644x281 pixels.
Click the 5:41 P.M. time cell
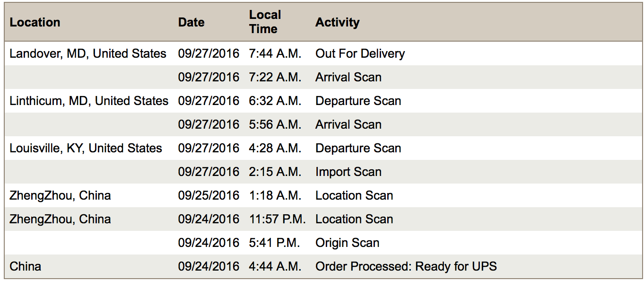point(275,243)
